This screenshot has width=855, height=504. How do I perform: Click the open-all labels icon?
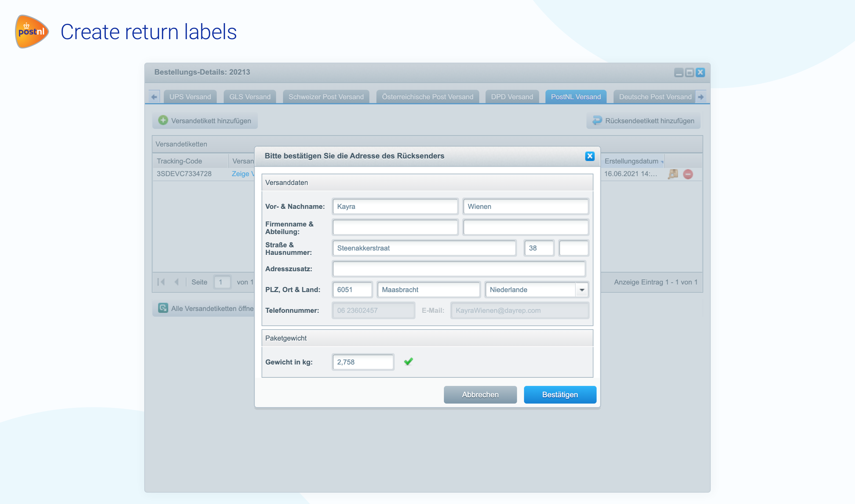pos(163,308)
